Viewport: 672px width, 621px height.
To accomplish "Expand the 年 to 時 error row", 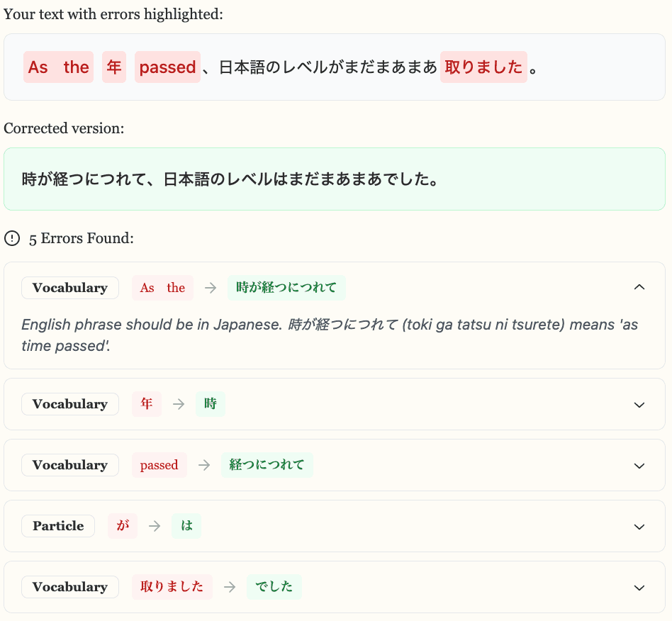I will [639, 404].
